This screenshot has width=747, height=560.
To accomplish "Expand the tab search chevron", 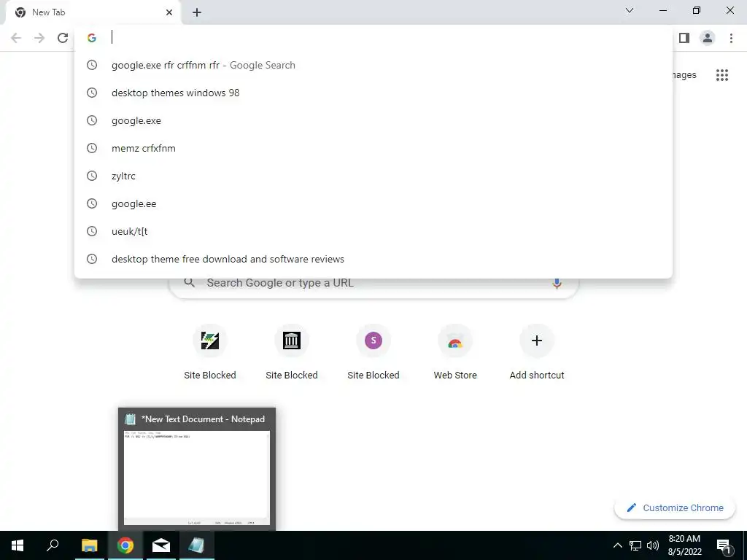I will pyautogui.click(x=630, y=10).
